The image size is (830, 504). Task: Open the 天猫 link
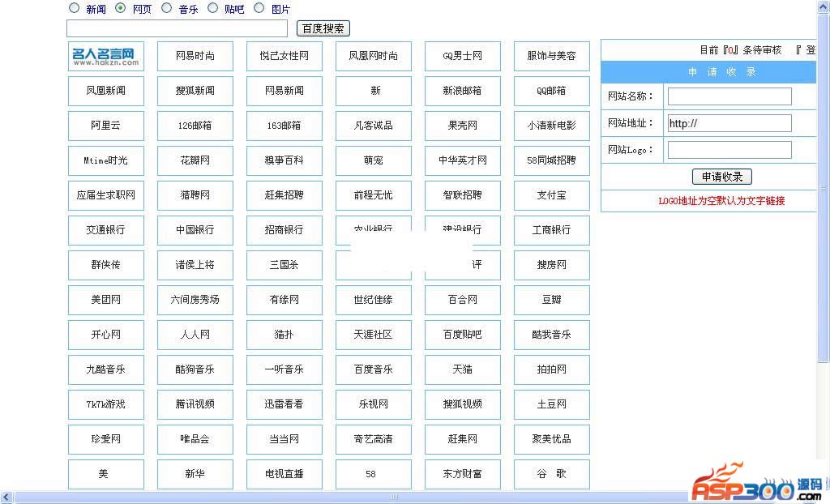pyautogui.click(x=463, y=370)
